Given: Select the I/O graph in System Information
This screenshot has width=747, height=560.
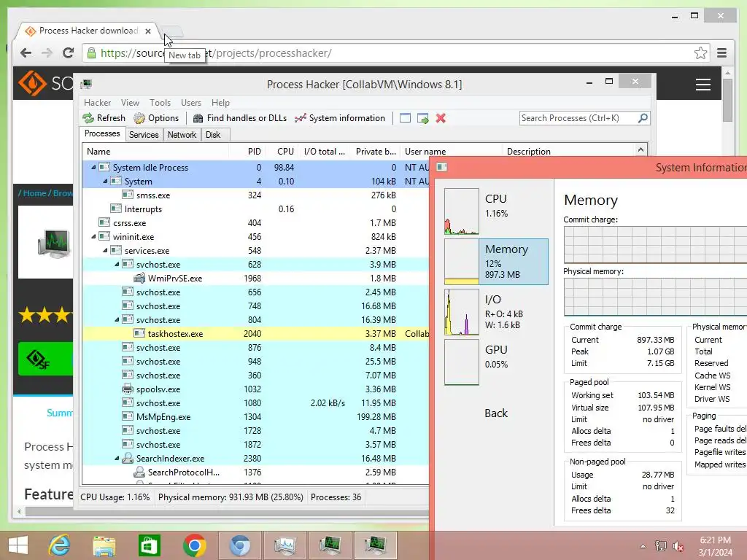Looking at the screenshot, I should click(x=462, y=312).
